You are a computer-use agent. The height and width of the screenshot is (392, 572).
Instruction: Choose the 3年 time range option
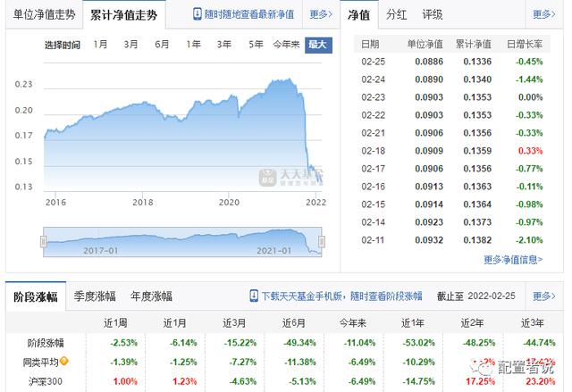(x=224, y=45)
